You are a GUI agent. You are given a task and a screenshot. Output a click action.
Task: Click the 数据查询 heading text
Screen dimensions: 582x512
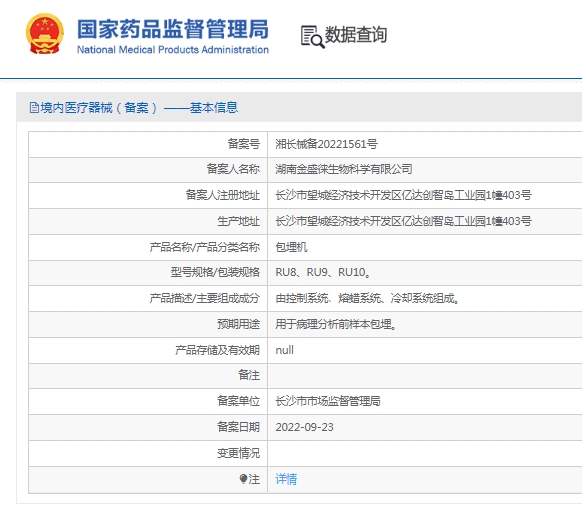coord(356,35)
